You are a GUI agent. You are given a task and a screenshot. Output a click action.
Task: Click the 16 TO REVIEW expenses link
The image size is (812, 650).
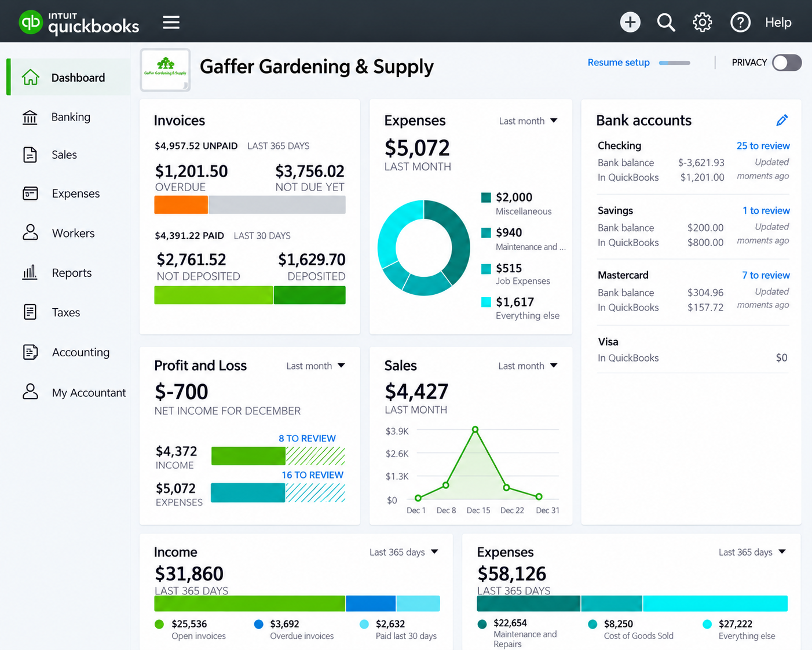(313, 475)
